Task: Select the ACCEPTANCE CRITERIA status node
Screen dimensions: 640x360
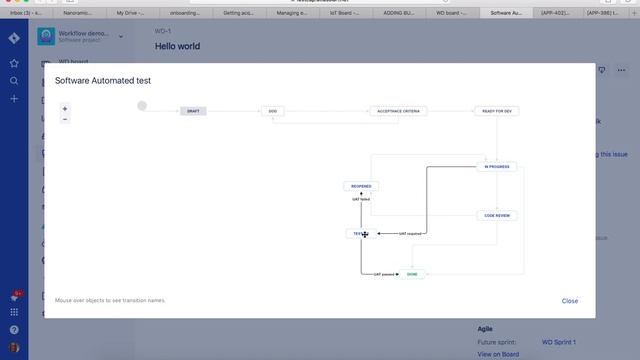Action: (x=398, y=111)
